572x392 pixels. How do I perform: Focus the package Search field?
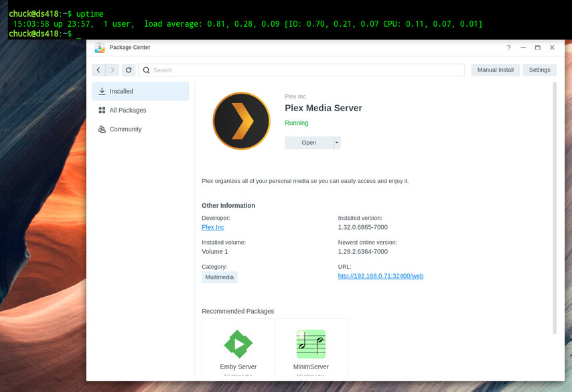[301, 70]
